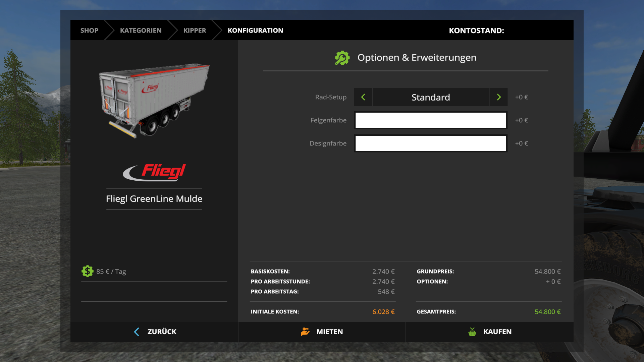Screen dimensions: 644x362
Task: Select next Rad-Setup option with right arrow
Action: click(x=498, y=97)
